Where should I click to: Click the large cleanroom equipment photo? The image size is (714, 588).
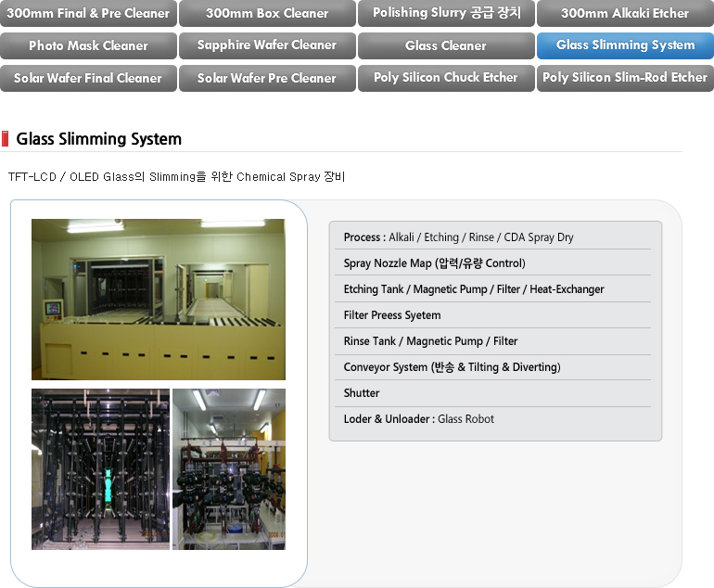click(x=159, y=300)
